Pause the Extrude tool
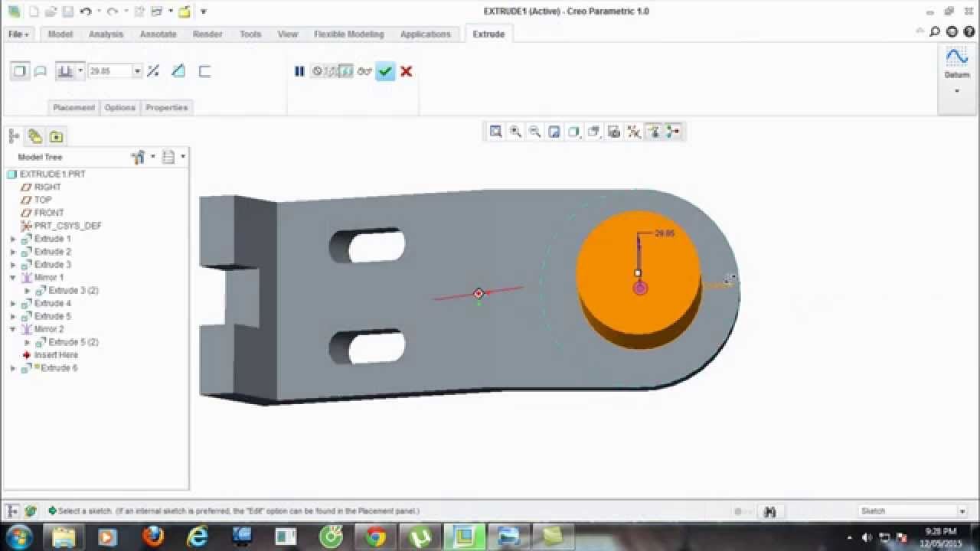The image size is (980, 551). click(299, 71)
